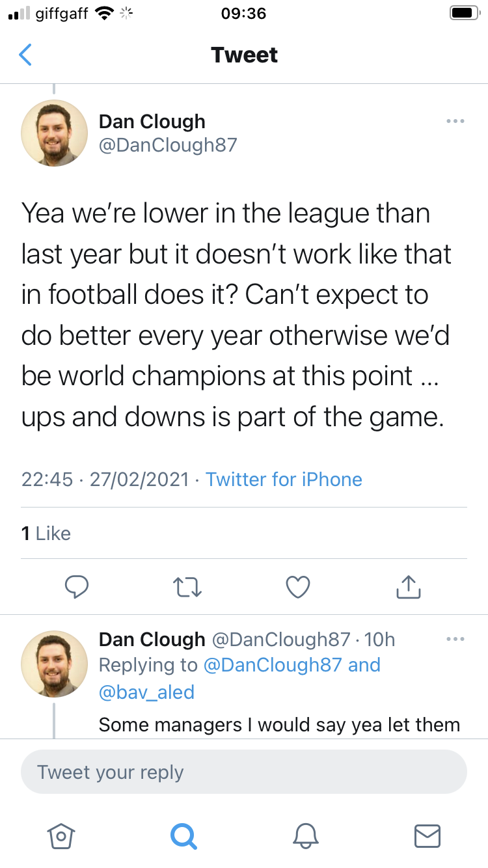Open the Notifications bell tab
This screenshot has height=868, width=488.
(x=306, y=835)
